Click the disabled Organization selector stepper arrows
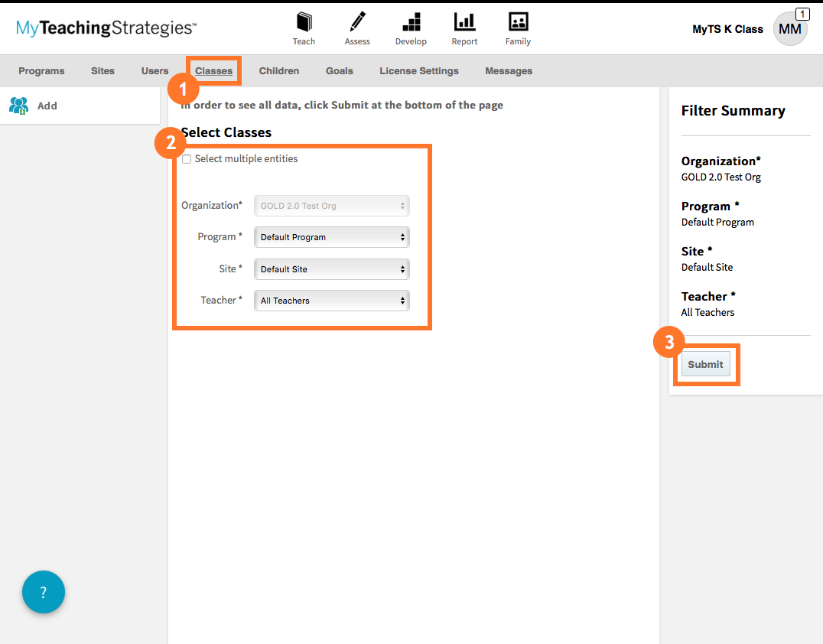 point(402,205)
